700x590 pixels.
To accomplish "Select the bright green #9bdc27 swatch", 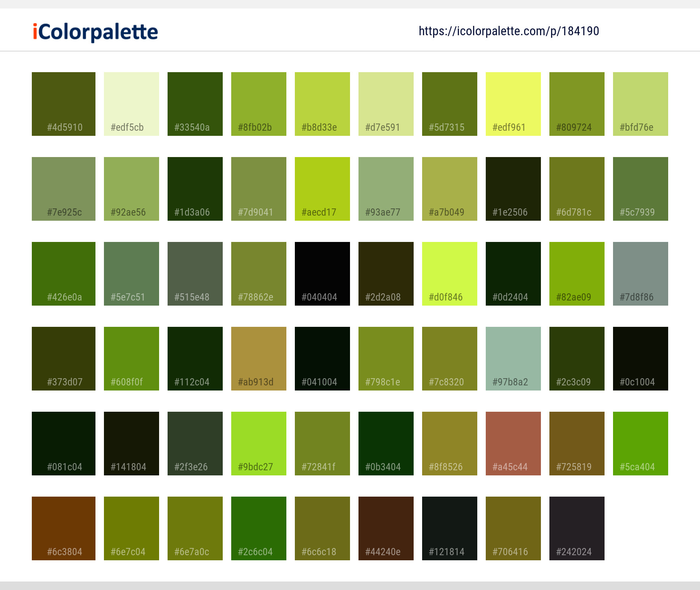I will coord(259,444).
